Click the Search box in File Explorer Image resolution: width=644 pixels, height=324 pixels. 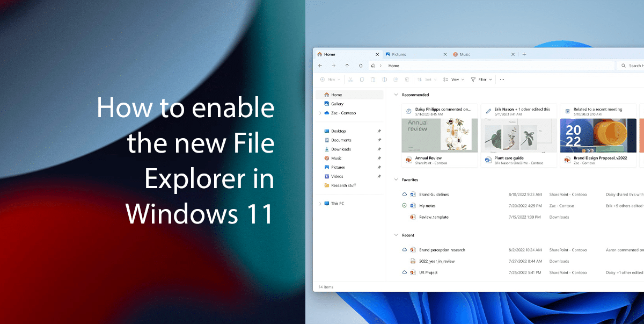(630, 66)
